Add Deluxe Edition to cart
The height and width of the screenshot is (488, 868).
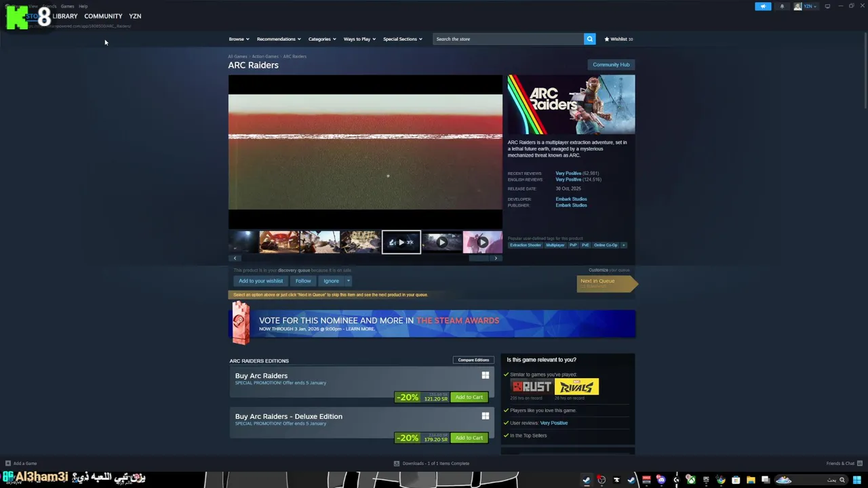tap(469, 438)
